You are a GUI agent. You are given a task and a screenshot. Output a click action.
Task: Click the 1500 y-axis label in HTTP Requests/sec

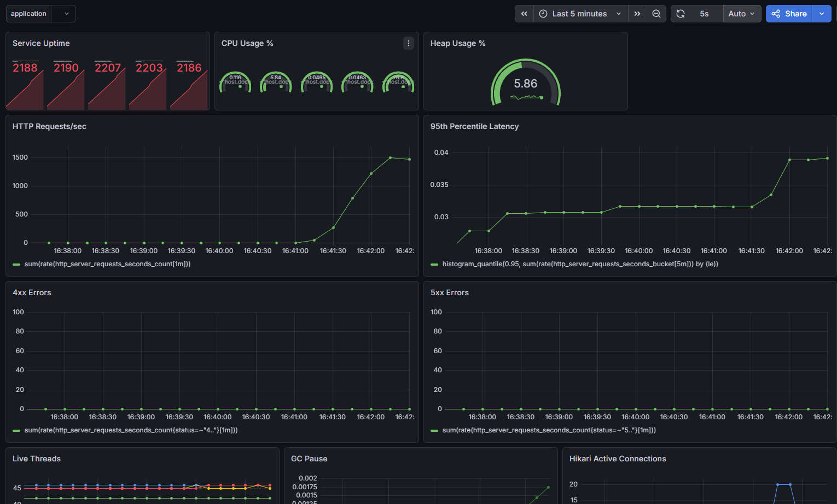(x=20, y=157)
